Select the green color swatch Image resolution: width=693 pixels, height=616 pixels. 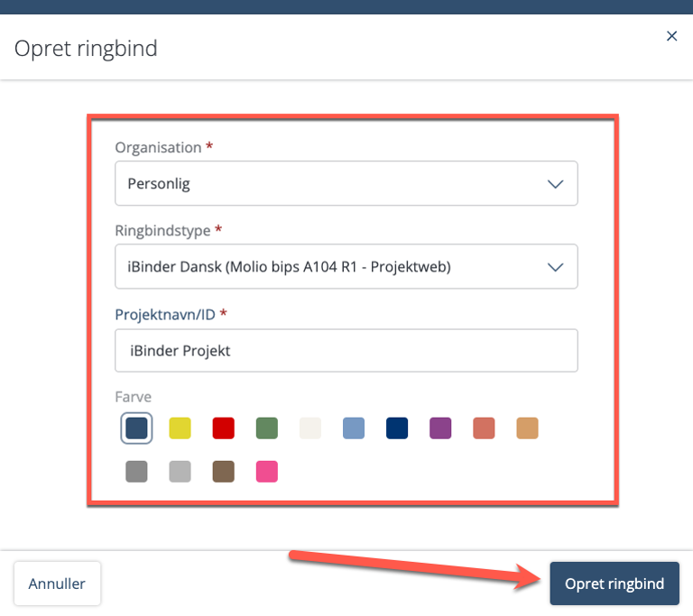click(x=267, y=428)
